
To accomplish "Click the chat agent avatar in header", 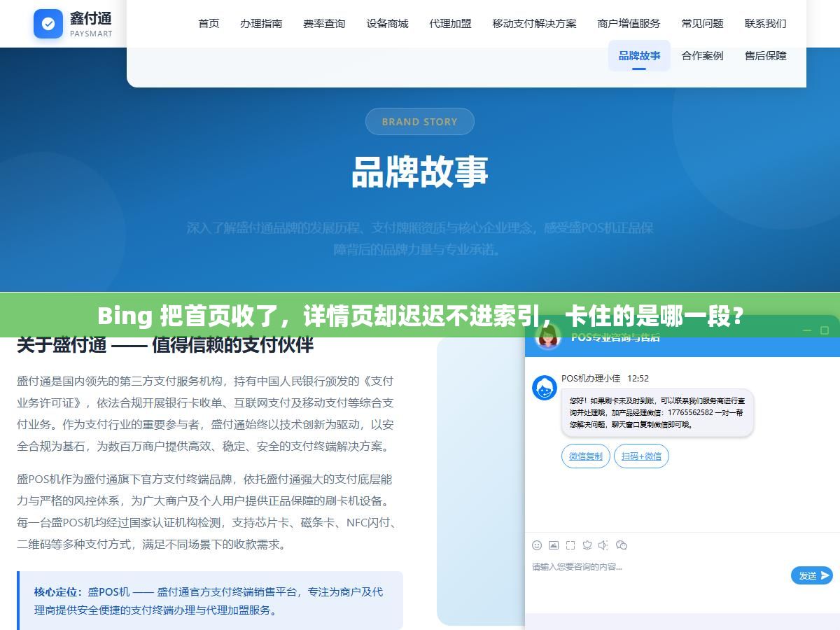I will tap(548, 337).
